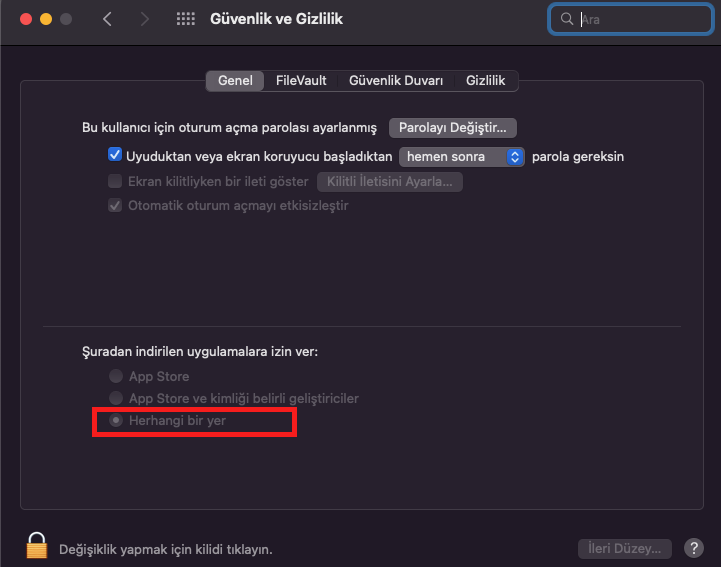Go back with the left chevron
Screen dimensions: 721x567
(108, 19)
